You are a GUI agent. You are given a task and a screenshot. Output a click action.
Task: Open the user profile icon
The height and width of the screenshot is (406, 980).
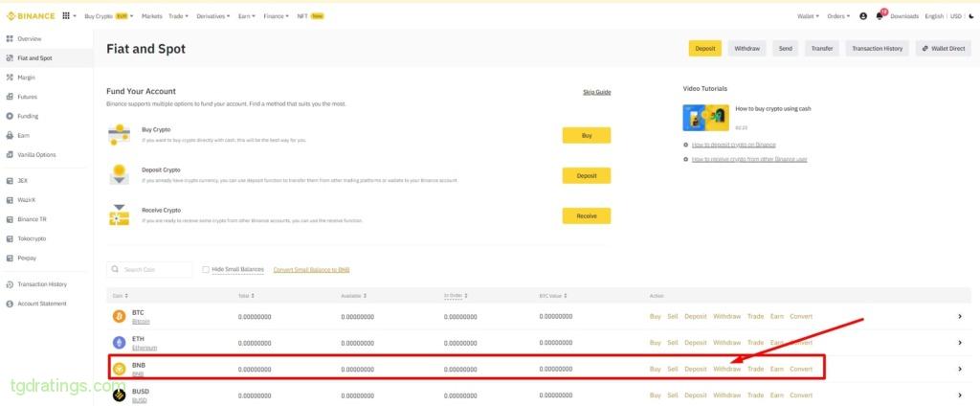tap(863, 16)
